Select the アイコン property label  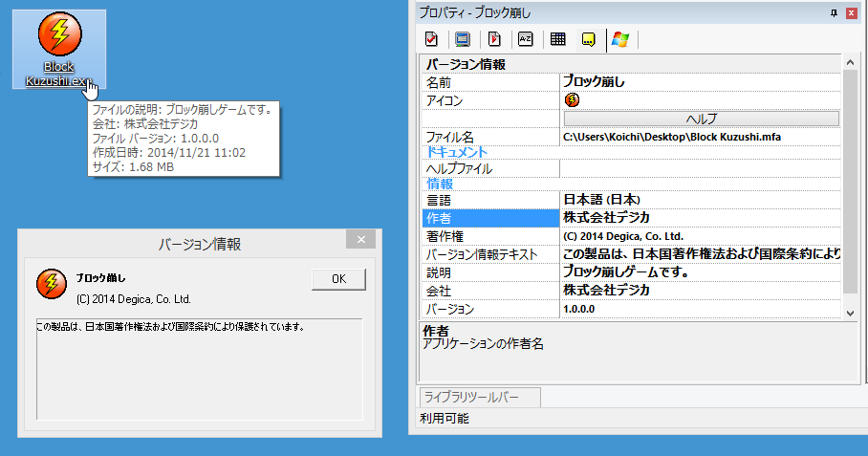tap(444, 100)
